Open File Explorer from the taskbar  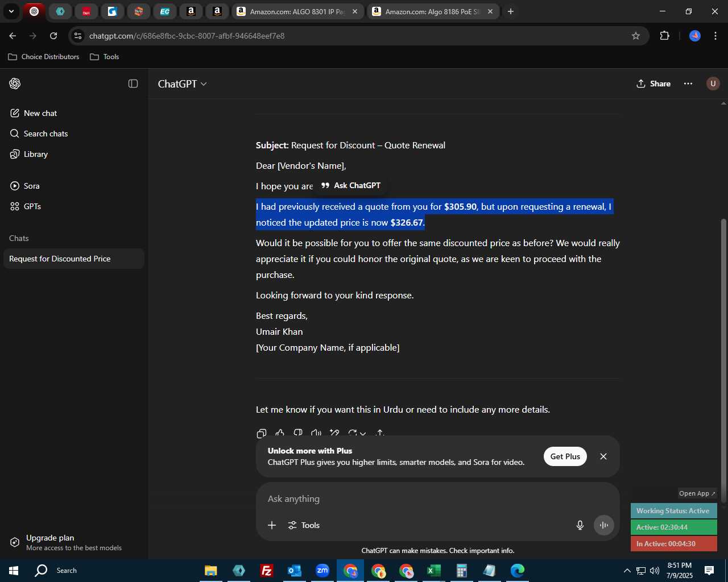point(210,571)
